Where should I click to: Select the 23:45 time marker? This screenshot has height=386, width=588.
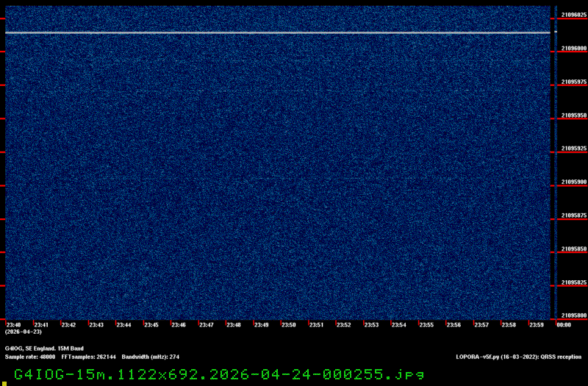point(151,324)
